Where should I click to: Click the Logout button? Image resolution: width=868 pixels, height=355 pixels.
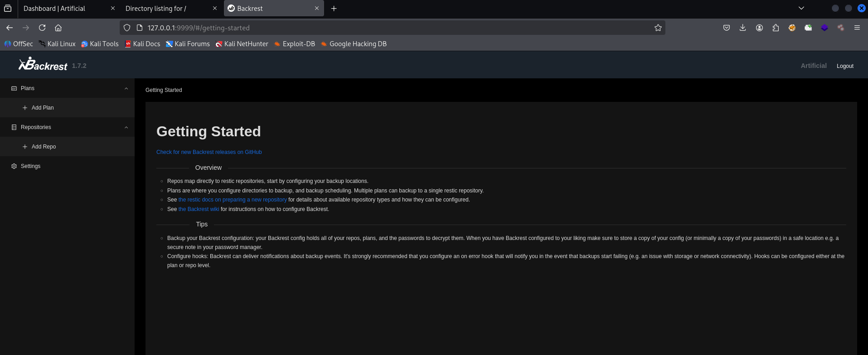tap(844, 66)
